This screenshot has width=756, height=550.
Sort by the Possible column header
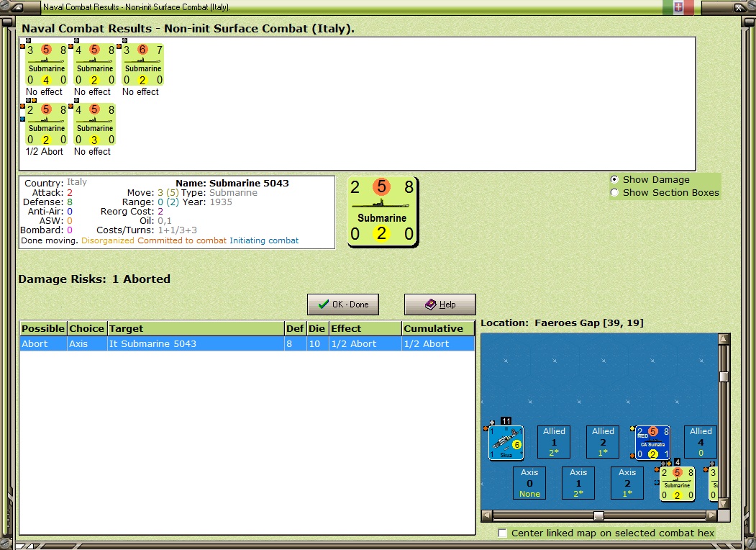pos(43,328)
